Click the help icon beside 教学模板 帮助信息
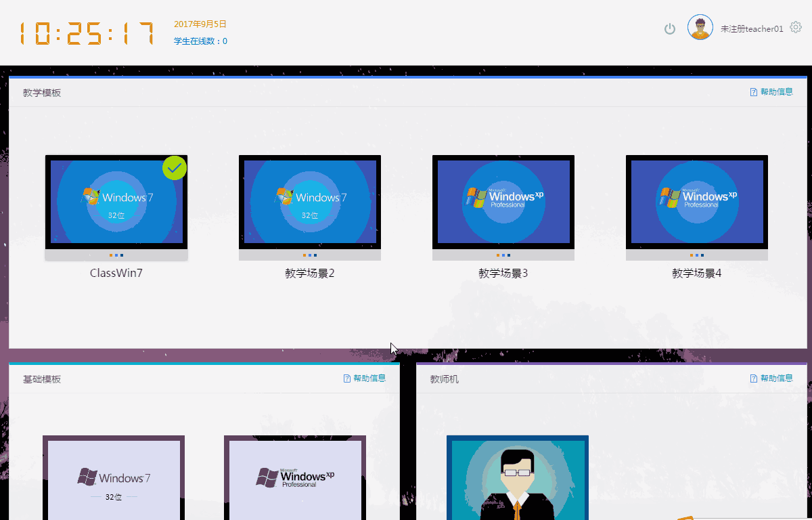Image resolution: width=812 pixels, height=520 pixels. 754,92
